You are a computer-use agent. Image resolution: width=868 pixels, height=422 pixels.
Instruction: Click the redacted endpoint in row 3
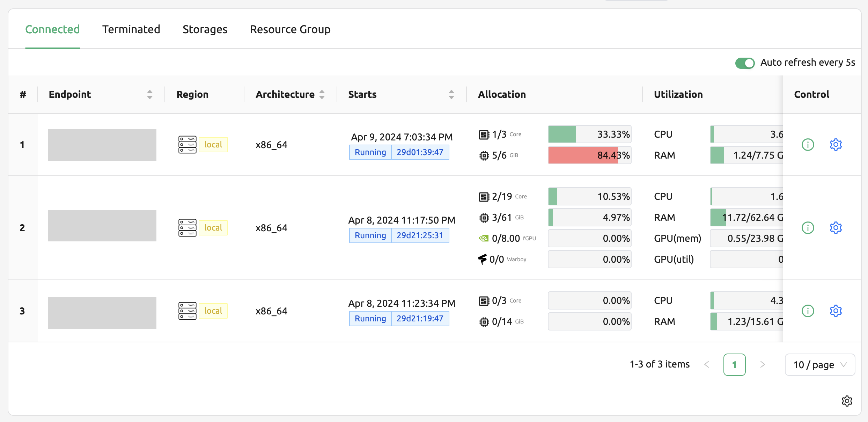pyautogui.click(x=102, y=313)
